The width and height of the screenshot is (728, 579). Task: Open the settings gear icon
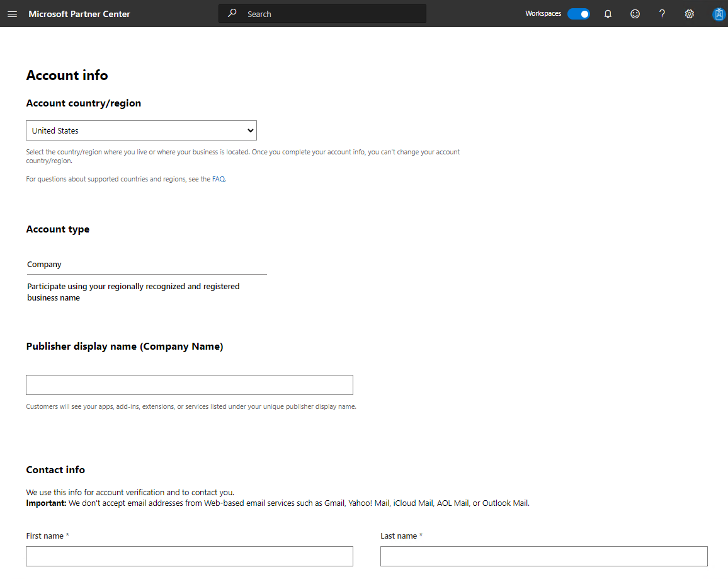(690, 14)
